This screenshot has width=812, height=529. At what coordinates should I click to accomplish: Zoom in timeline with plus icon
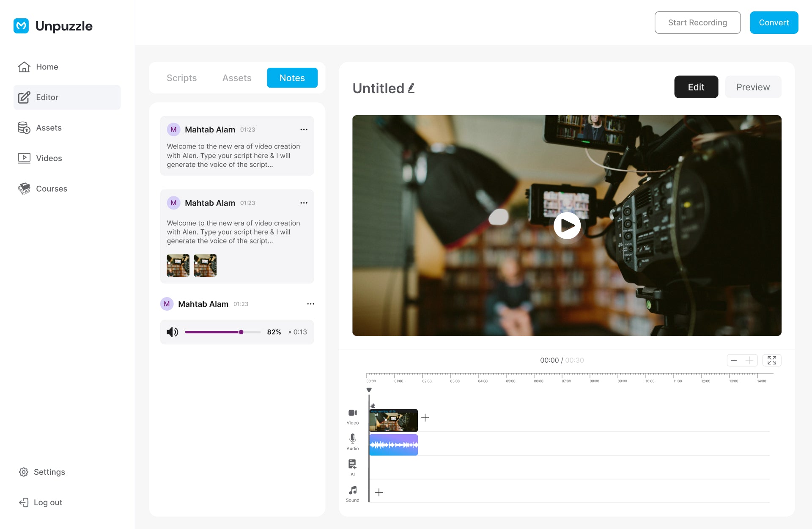(x=749, y=360)
